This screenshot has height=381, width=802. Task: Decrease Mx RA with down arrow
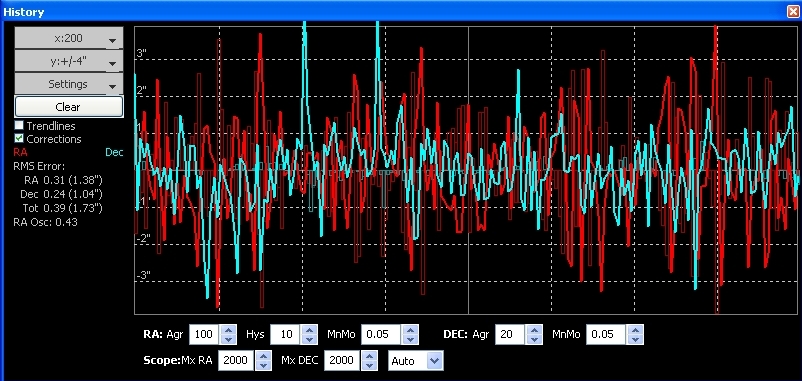coord(263,365)
